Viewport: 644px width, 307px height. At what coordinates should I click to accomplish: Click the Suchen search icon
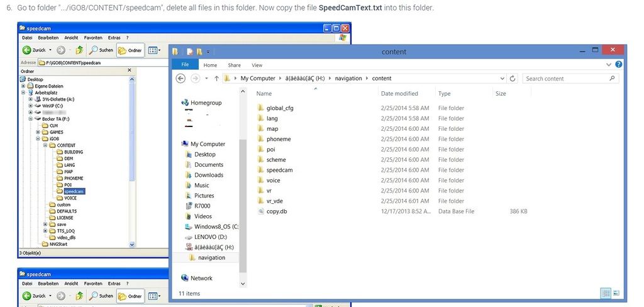93,50
